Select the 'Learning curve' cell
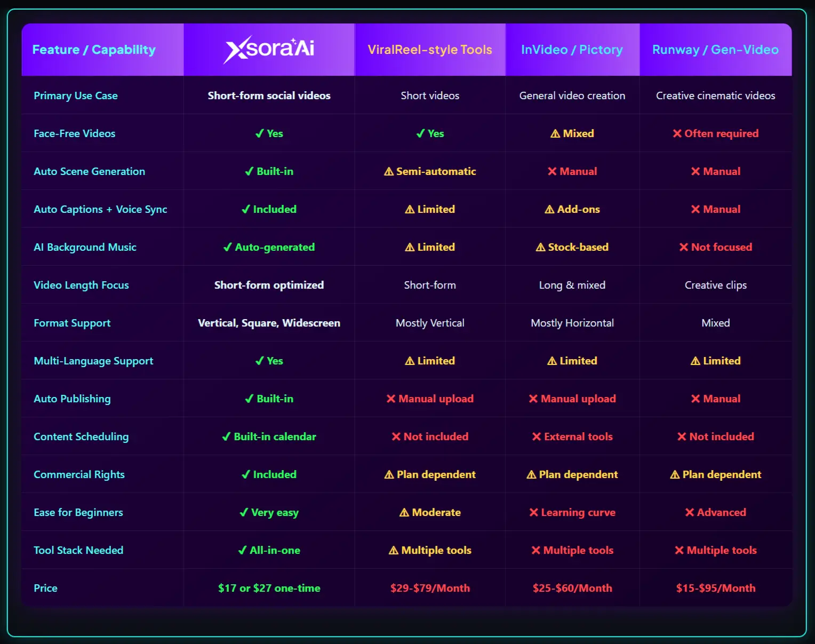The height and width of the screenshot is (644, 815). pyautogui.click(x=572, y=512)
